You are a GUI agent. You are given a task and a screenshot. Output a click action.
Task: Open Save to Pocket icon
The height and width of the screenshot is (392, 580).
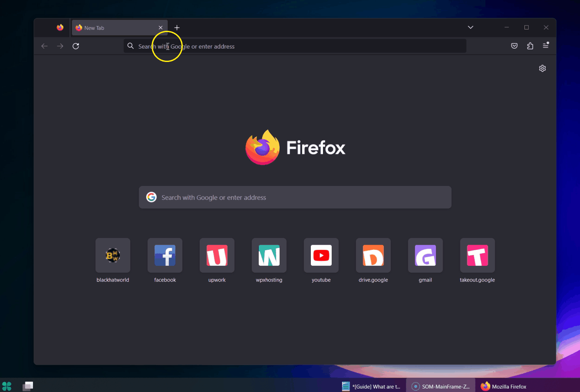pos(514,46)
